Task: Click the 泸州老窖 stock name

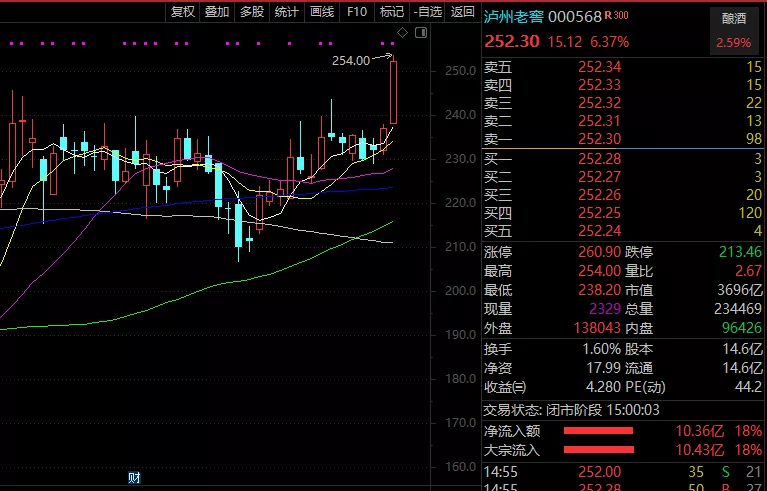Action: pyautogui.click(x=514, y=17)
